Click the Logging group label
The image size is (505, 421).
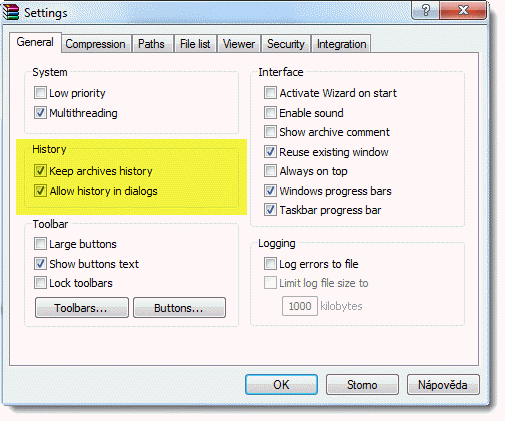pyautogui.click(x=277, y=243)
